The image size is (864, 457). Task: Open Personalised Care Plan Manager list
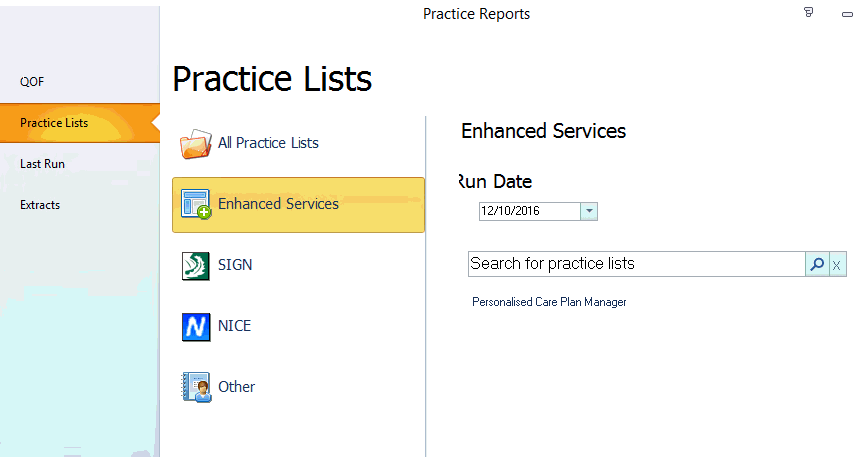[x=549, y=302]
